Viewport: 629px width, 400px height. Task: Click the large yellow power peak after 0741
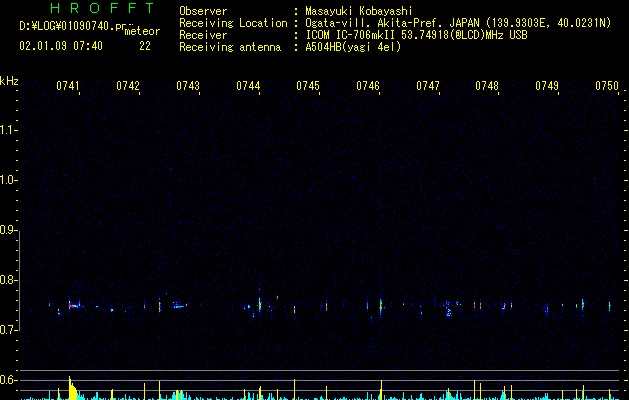click(x=72, y=388)
